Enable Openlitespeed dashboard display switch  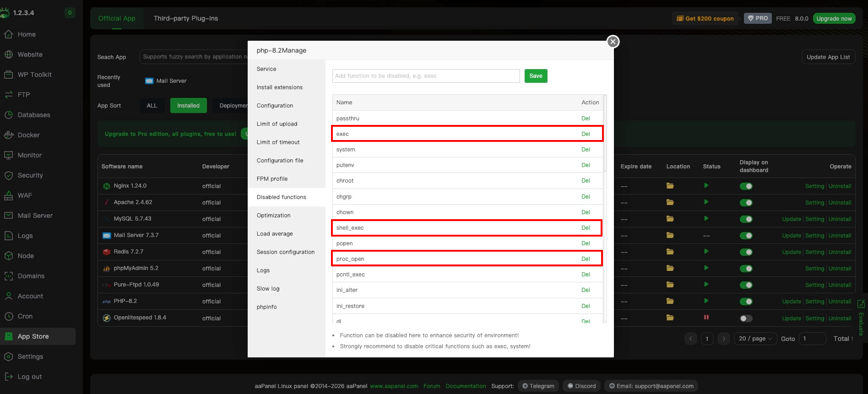[746, 318]
